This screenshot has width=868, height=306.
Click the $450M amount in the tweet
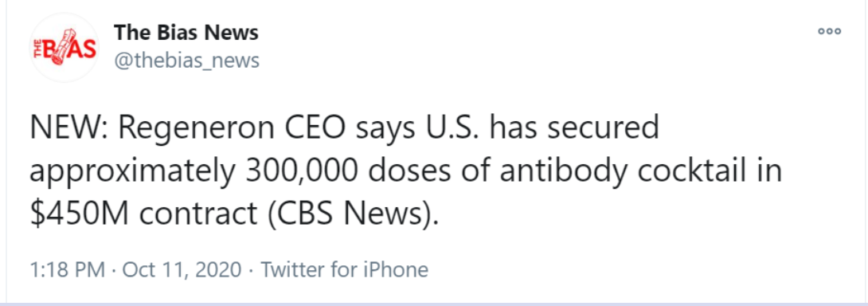(80, 214)
